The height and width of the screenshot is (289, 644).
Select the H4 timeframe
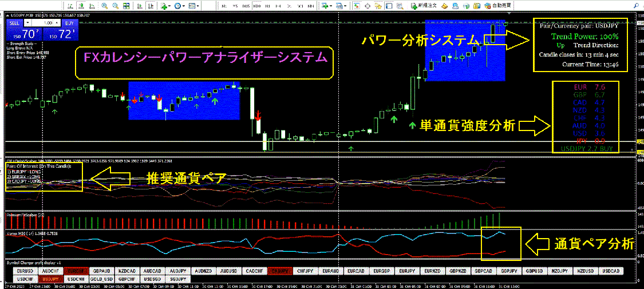[x=278, y=6]
